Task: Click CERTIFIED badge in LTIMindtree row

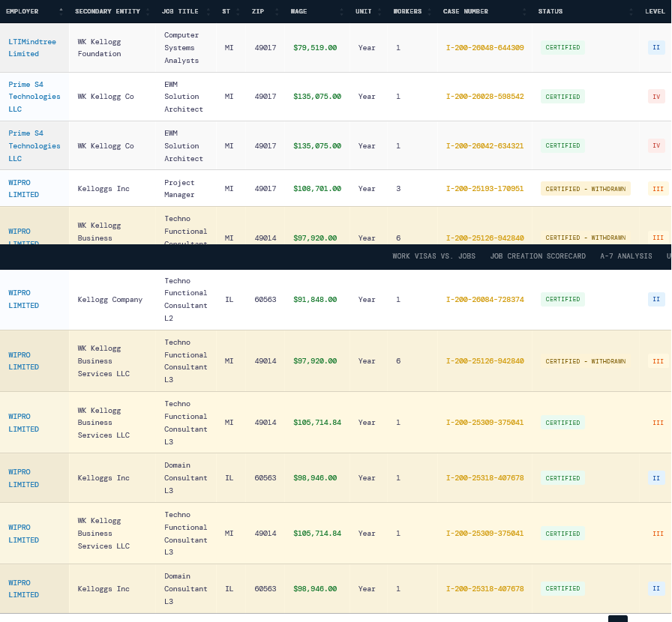Action: tap(562, 47)
